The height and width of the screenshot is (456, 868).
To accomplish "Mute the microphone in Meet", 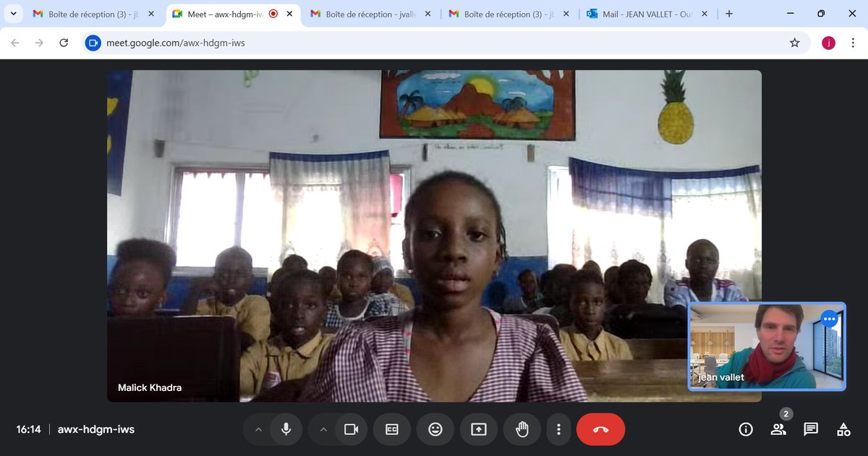I will click(286, 429).
